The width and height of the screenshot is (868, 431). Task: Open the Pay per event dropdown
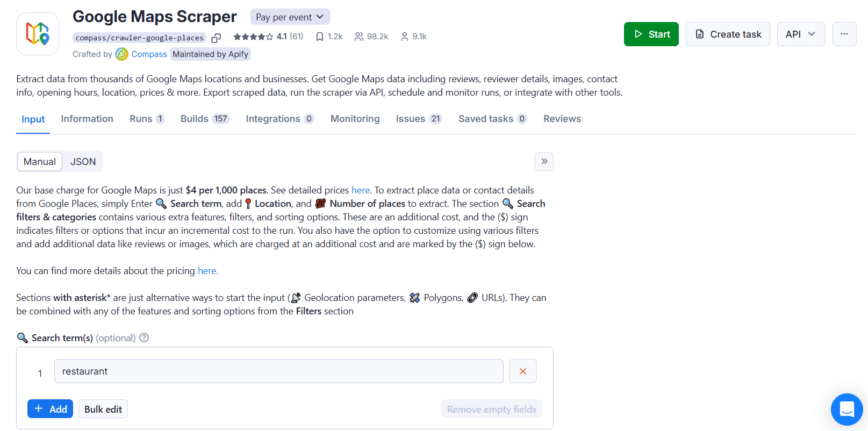click(x=290, y=17)
